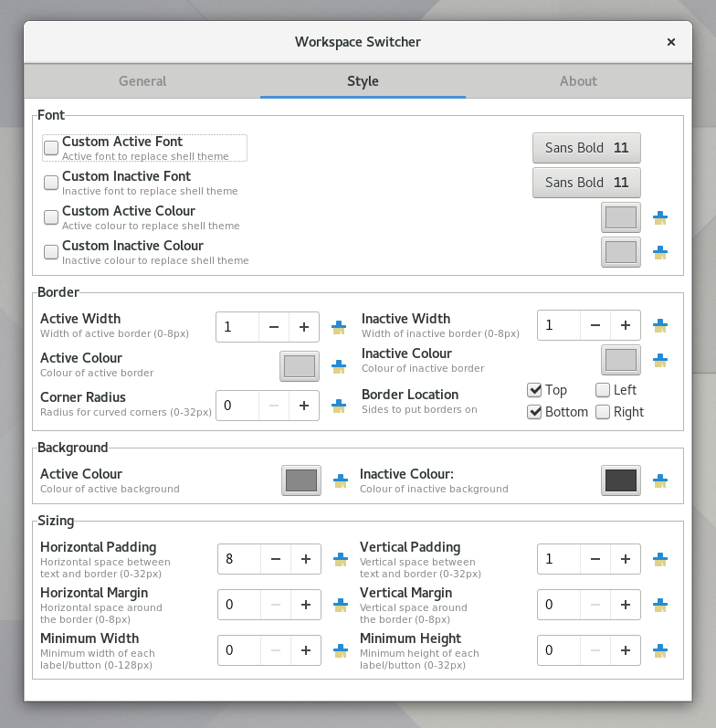Viewport: 716px width, 728px height.
Task: Reset Border Active Width to default
Action: coord(339,327)
